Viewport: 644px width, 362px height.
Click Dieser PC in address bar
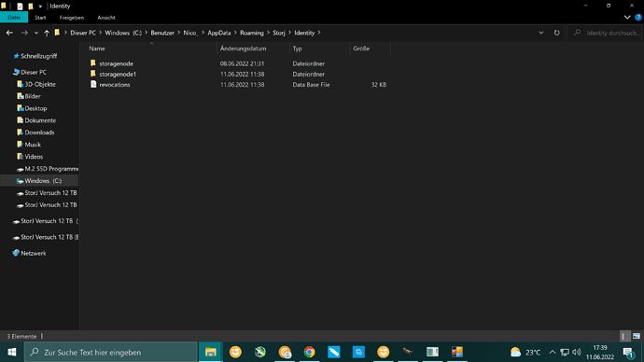tap(82, 33)
